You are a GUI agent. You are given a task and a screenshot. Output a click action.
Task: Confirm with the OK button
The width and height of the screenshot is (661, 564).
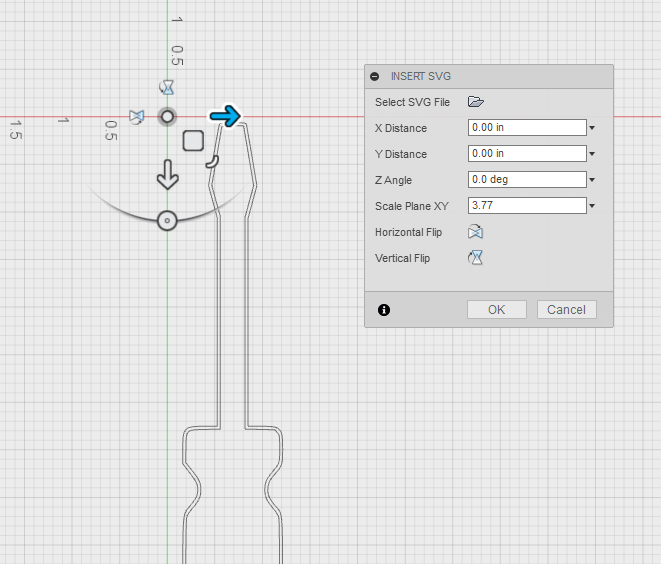[x=497, y=310]
